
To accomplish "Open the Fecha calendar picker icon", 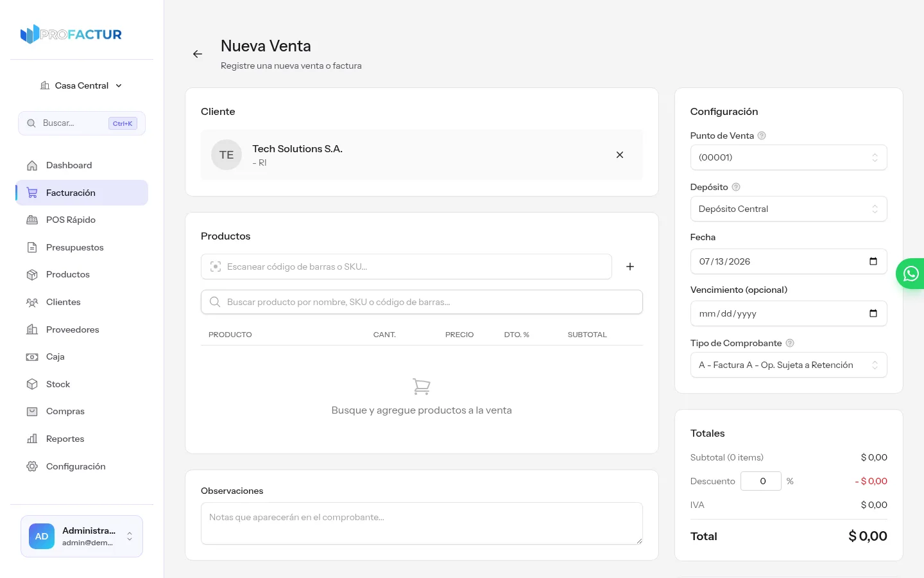I will (873, 261).
